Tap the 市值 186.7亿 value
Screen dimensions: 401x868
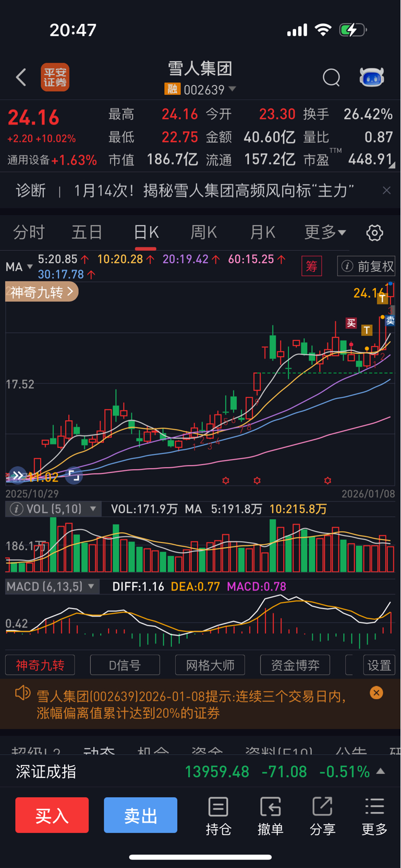[172, 159]
